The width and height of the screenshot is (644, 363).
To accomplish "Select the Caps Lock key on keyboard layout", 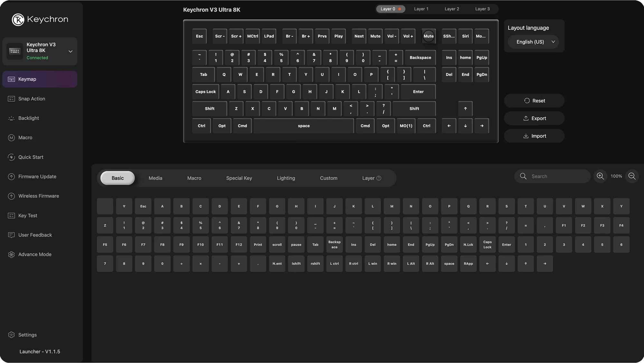I will click(x=205, y=92).
